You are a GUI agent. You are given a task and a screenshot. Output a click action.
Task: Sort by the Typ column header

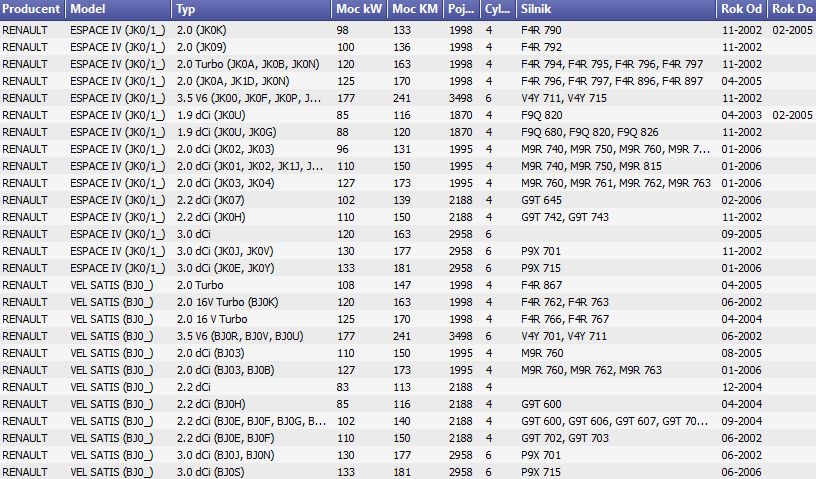click(251, 9)
